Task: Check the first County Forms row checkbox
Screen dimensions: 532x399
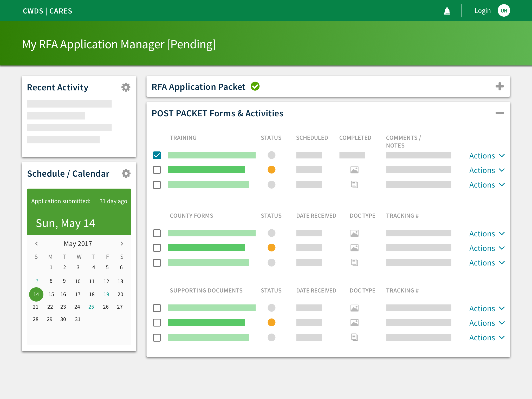Action: tap(157, 233)
